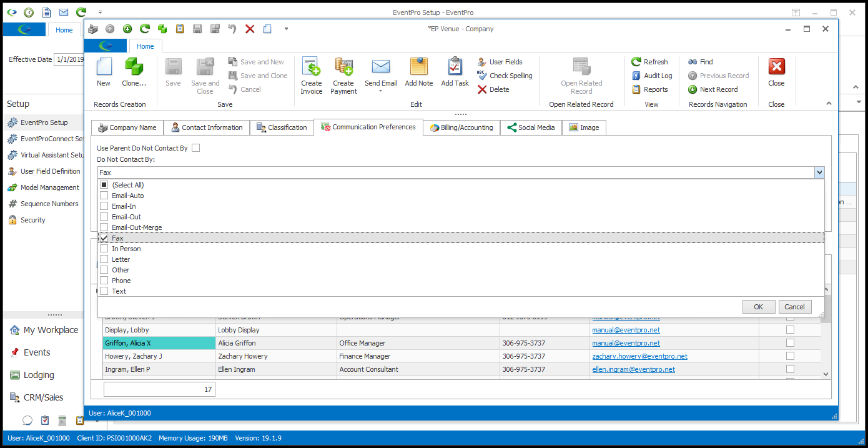
Task: Click the envelope icon in EventPro Setup title bar
Action: point(64,12)
